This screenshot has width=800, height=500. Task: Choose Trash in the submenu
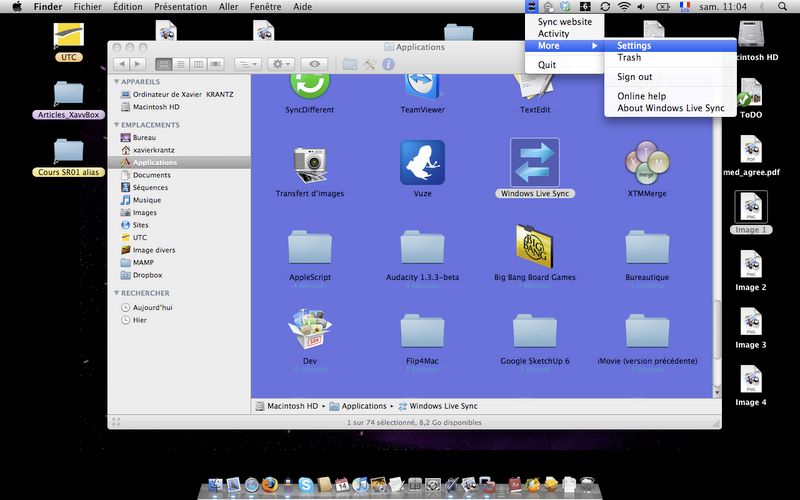670,57
